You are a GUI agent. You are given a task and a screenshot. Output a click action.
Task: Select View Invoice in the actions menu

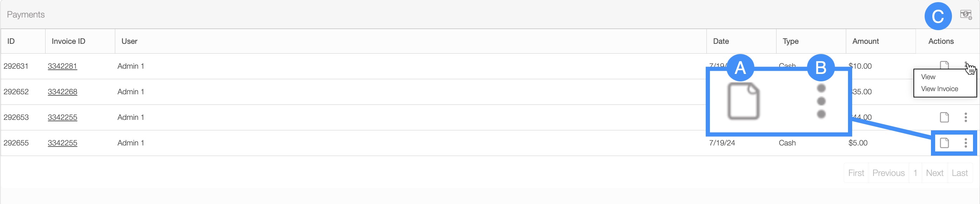coord(939,89)
